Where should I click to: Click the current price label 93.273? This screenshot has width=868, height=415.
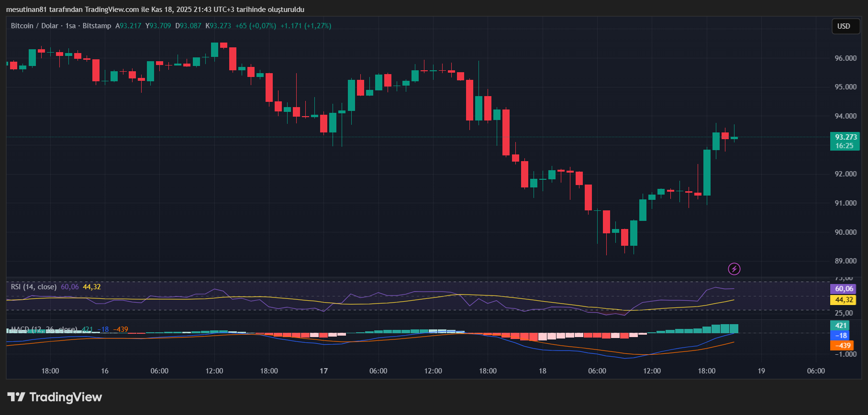point(845,137)
